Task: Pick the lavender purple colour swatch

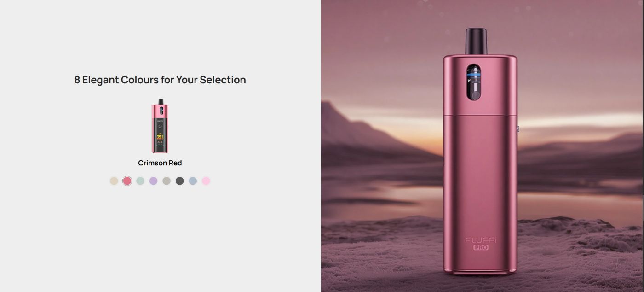Action: pos(154,181)
